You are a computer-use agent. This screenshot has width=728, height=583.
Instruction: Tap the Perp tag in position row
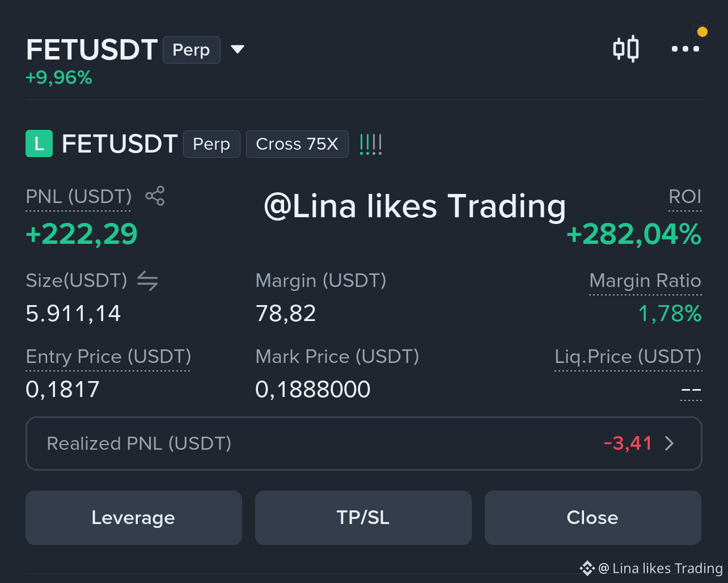coord(211,144)
